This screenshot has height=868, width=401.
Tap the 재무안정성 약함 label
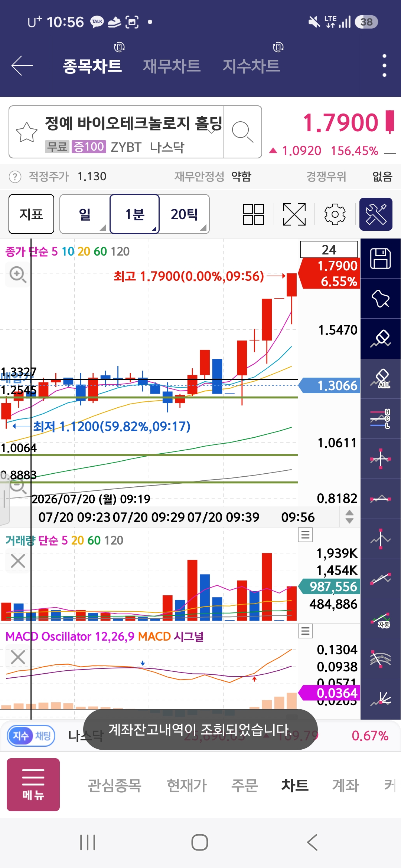pyautogui.click(x=213, y=177)
